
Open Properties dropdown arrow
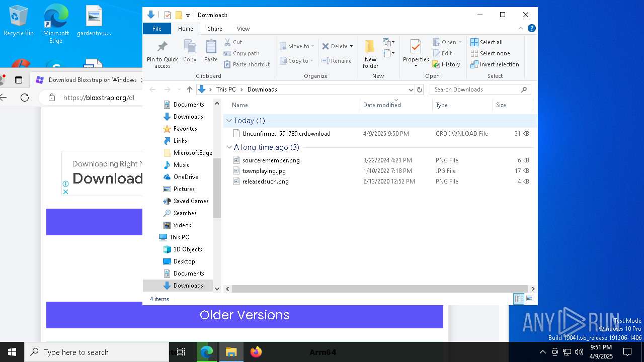tap(416, 66)
